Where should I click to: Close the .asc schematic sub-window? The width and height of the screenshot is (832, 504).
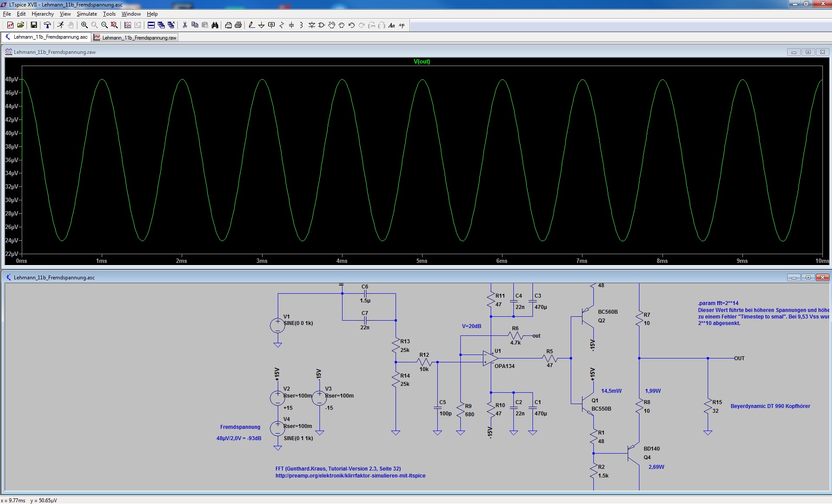pos(822,277)
